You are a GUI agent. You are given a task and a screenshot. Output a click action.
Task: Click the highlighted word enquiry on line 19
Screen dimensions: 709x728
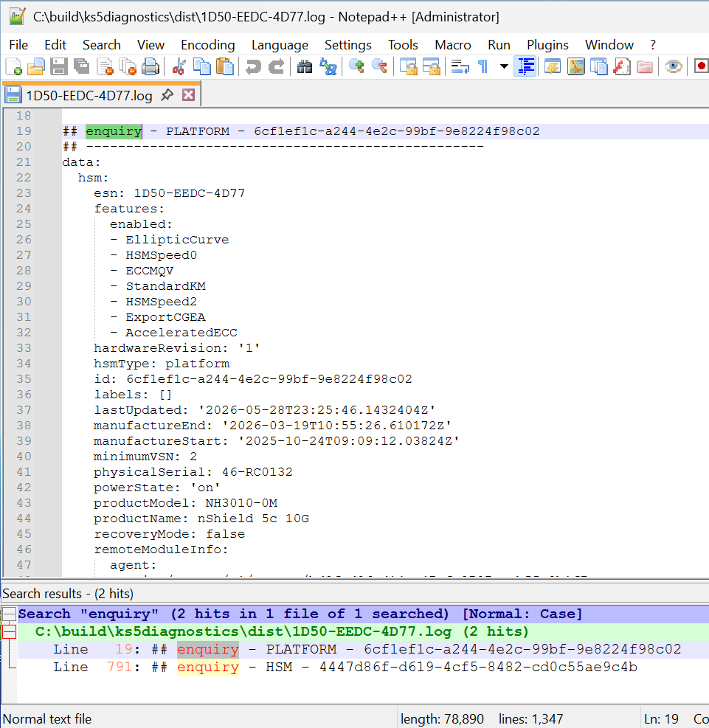(x=114, y=131)
